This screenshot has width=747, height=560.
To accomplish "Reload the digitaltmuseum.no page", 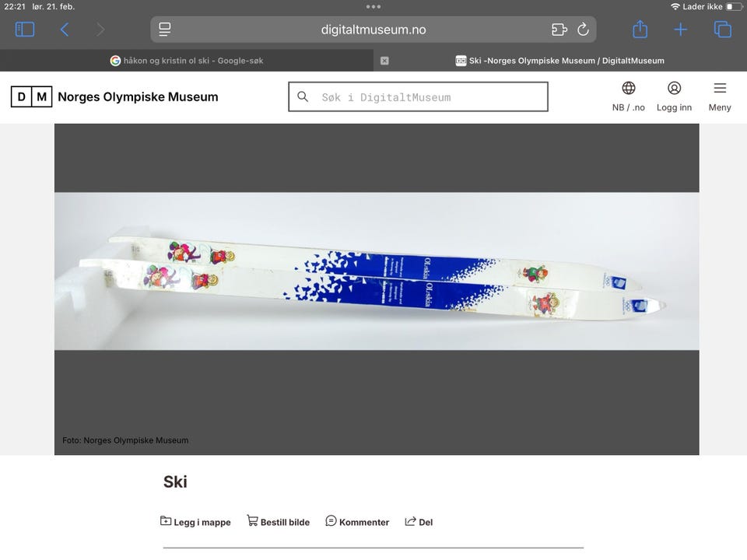I will coord(583,30).
